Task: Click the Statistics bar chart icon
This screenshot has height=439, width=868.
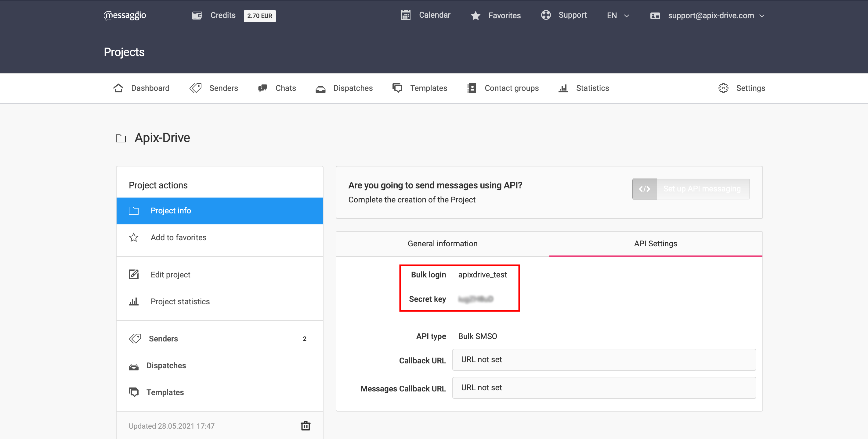Action: [563, 88]
